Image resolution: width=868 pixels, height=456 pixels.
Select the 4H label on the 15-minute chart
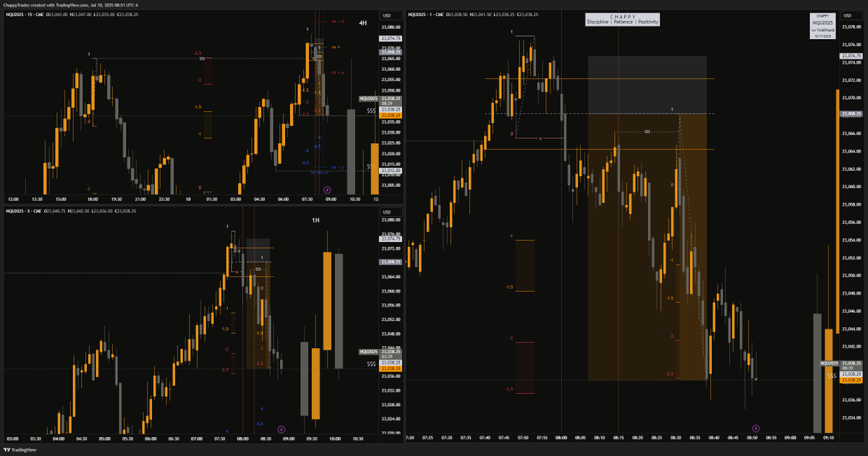pos(363,23)
